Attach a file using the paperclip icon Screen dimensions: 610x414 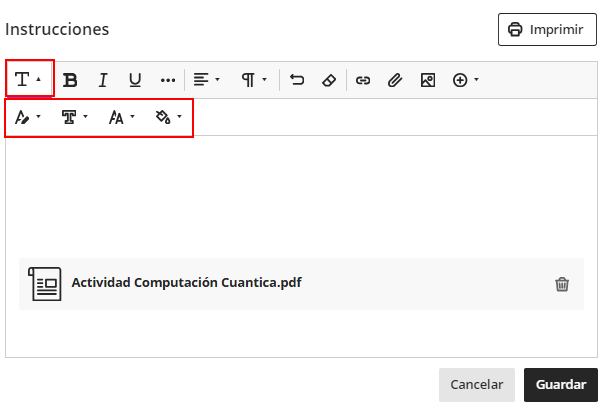(x=395, y=80)
